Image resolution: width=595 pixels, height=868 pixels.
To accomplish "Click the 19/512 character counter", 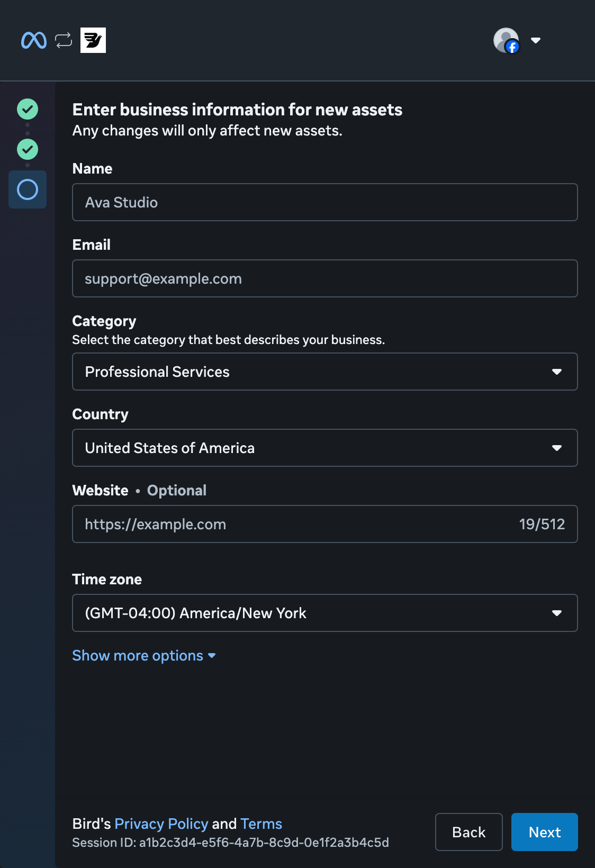I will (x=542, y=524).
